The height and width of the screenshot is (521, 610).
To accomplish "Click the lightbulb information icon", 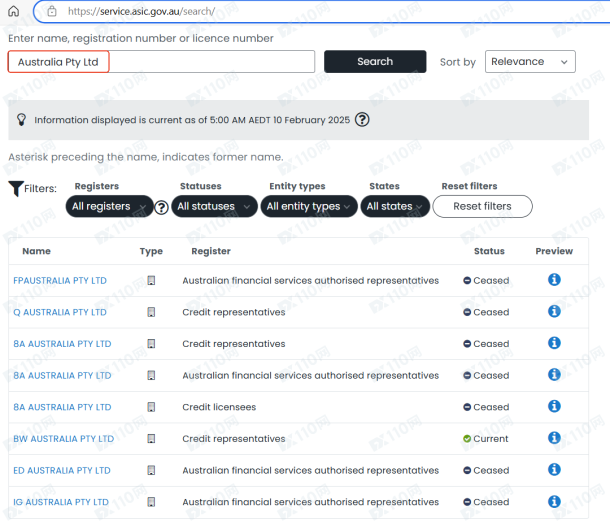I will [x=21, y=119].
